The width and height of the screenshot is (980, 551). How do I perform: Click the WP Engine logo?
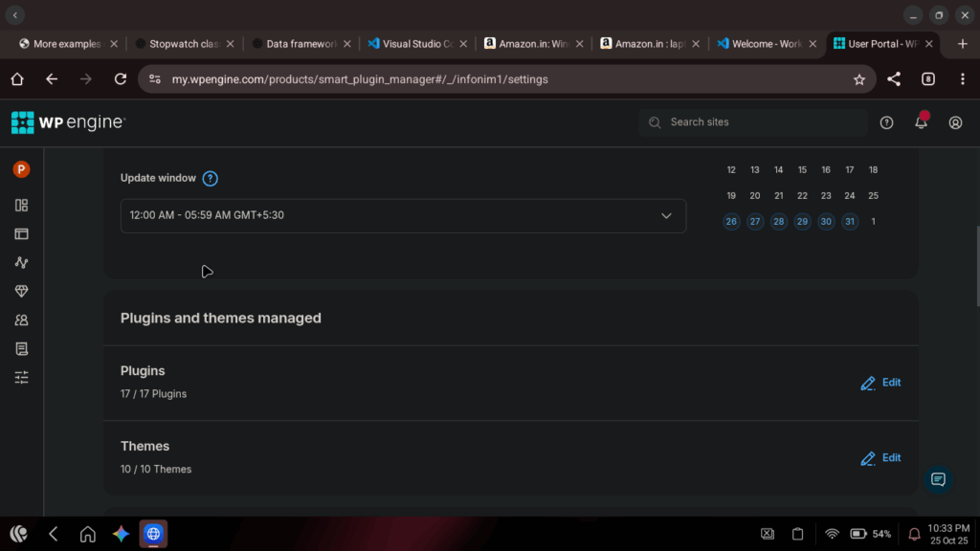coord(68,122)
